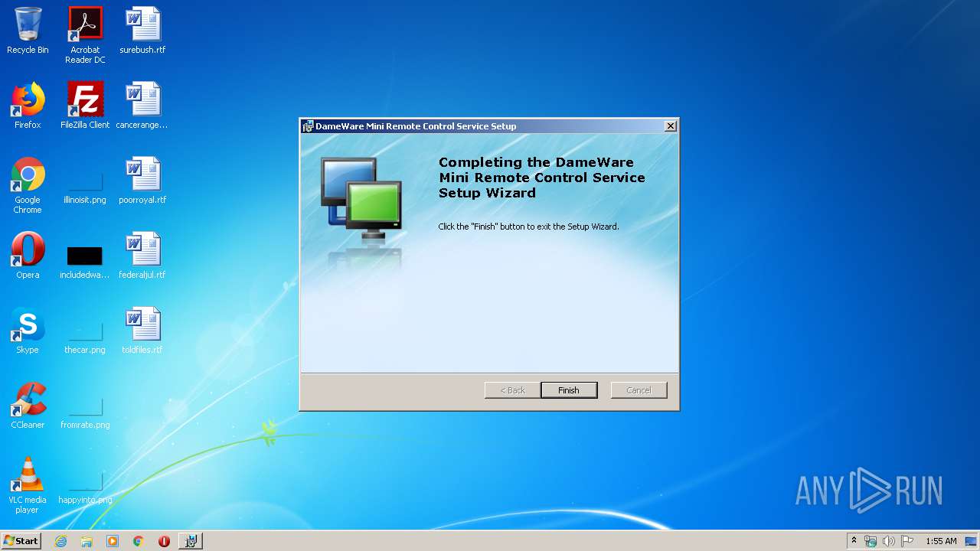Click the installer icon in title bar
This screenshot has height=551, width=980.
[308, 126]
